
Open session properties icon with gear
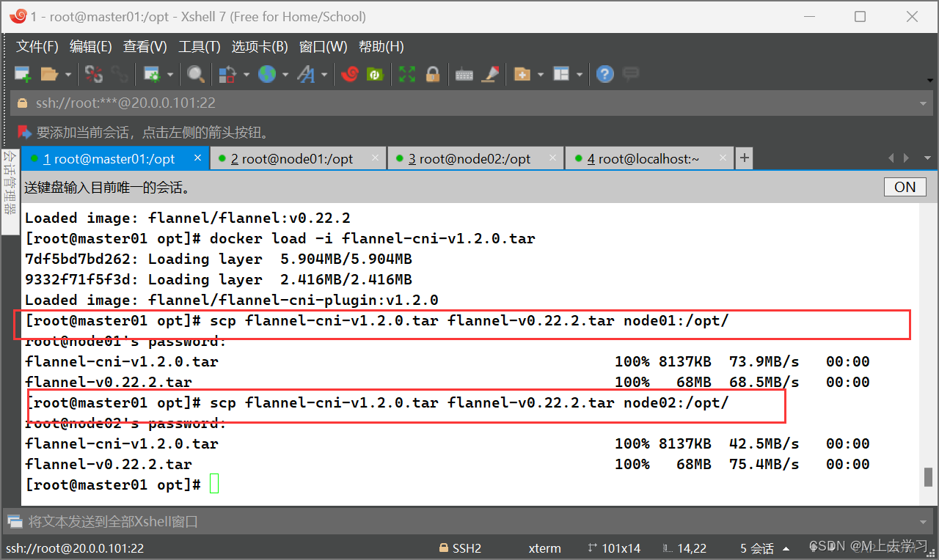pyautogui.click(x=152, y=74)
